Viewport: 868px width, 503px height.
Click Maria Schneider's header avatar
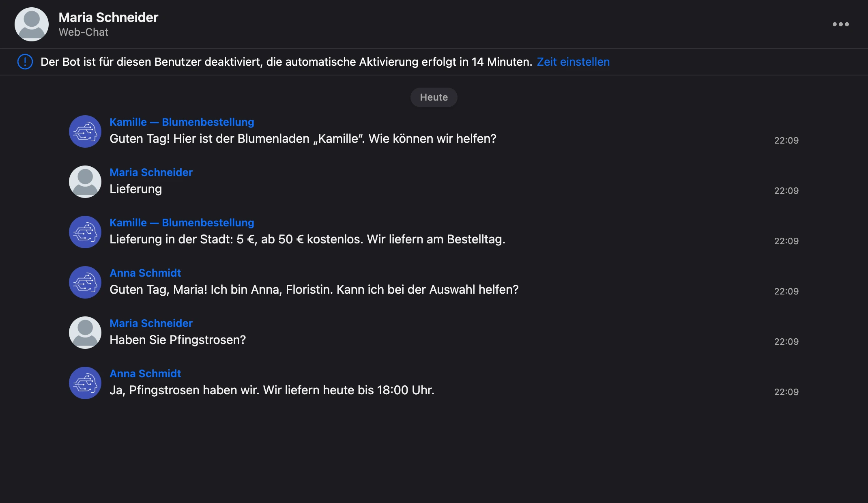tap(32, 24)
